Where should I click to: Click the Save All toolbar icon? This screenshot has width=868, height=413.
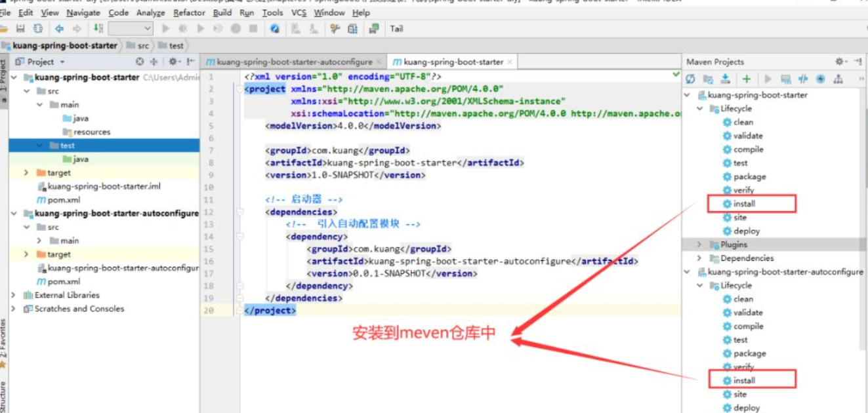point(20,29)
